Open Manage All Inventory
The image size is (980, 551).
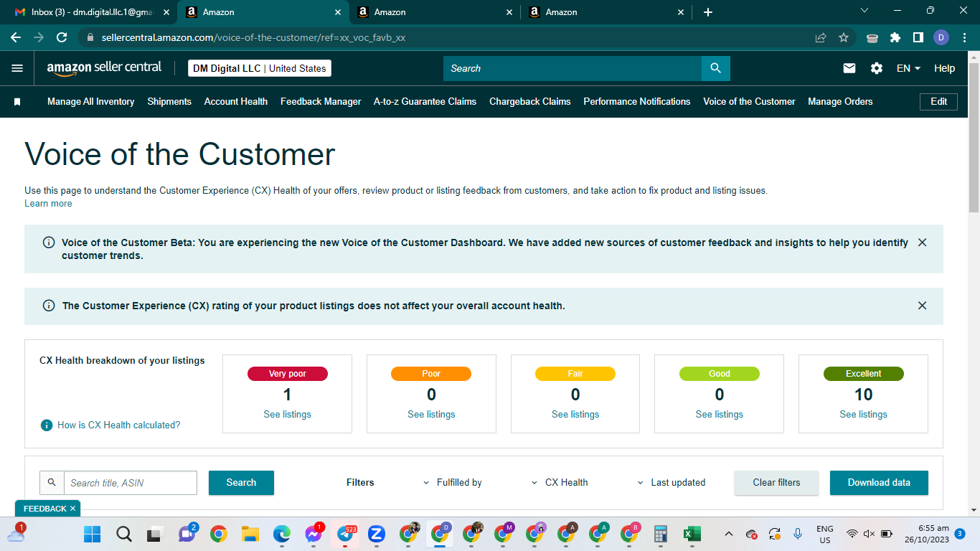click(91, 102)
